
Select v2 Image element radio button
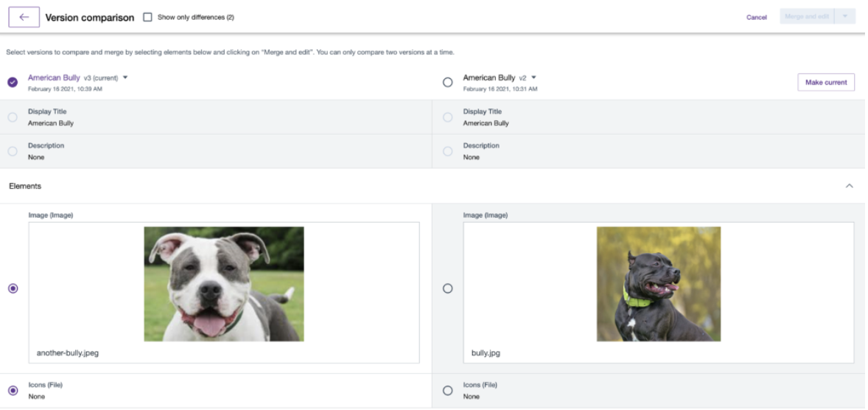coord(447,288)
